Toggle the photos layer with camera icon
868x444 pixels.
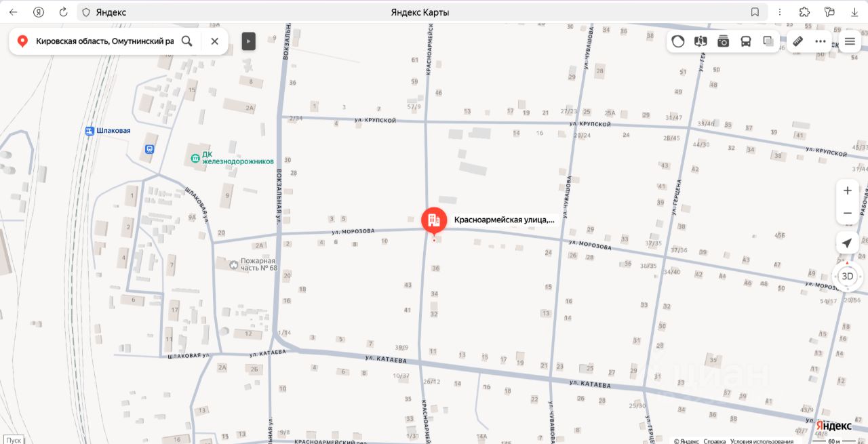click(724, 41)
